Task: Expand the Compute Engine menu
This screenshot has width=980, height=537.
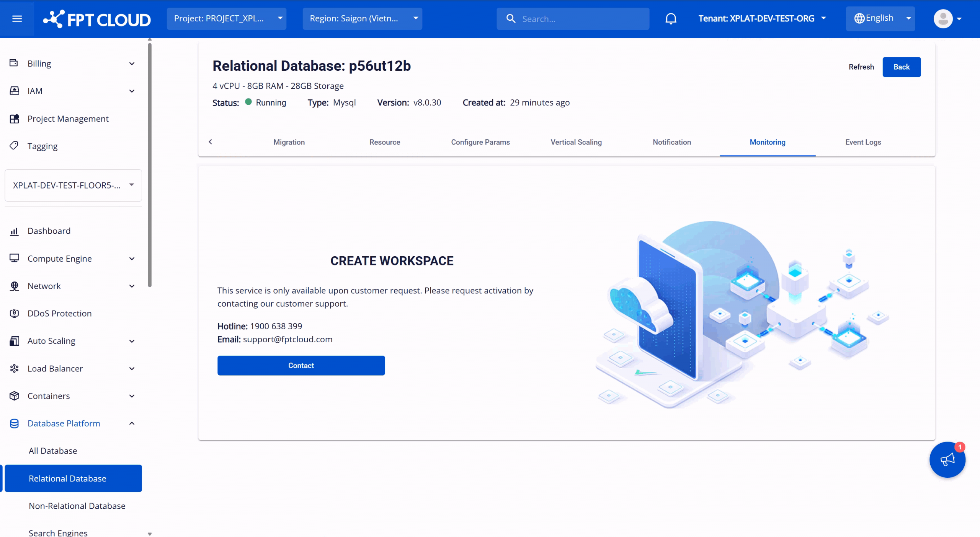Action: (x=132, y=259)
